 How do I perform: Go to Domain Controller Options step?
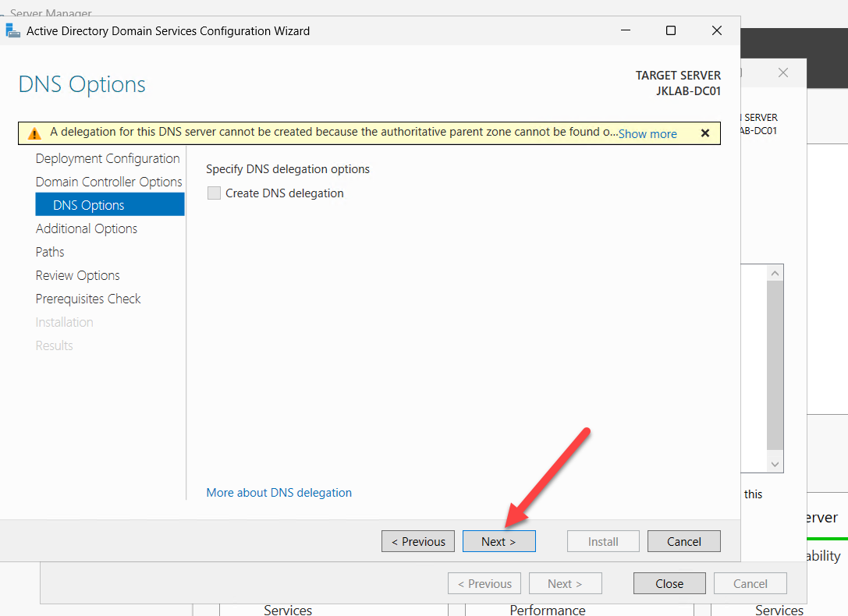point(108,182)
